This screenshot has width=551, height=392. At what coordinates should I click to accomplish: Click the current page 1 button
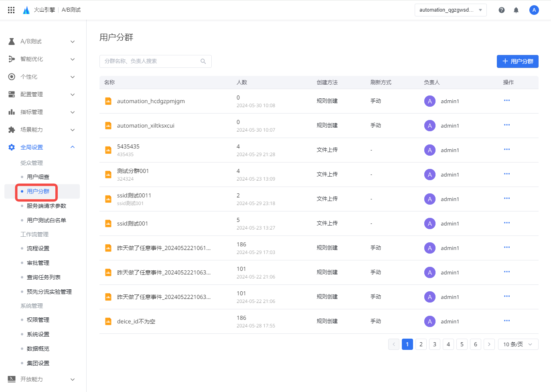click(407, 344)
